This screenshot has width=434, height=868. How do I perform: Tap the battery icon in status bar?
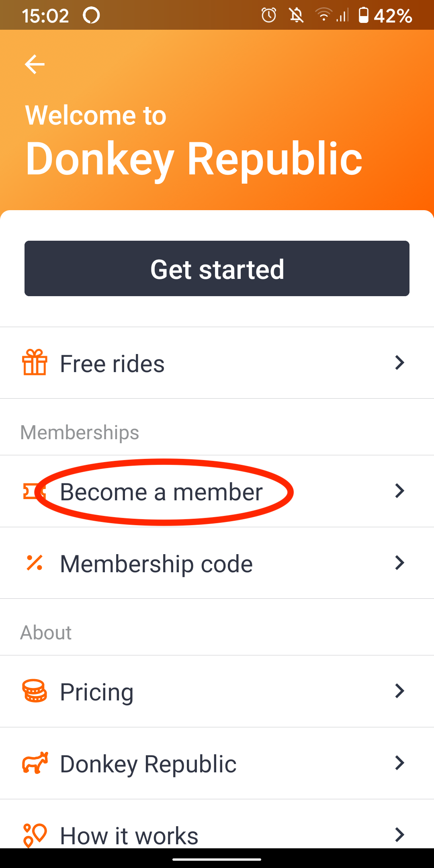(363, 16)
